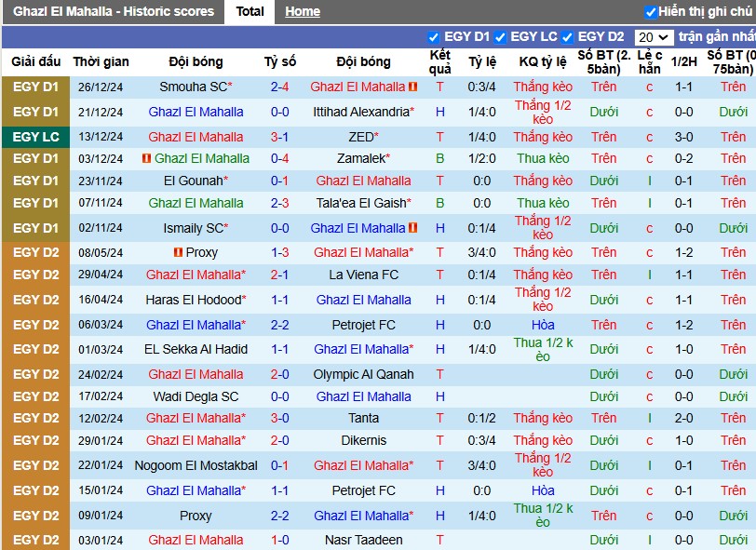This screenshot has width=756, height=550.
Task: Open Nasr Taadeen team link
Action: tap(363, 540)
